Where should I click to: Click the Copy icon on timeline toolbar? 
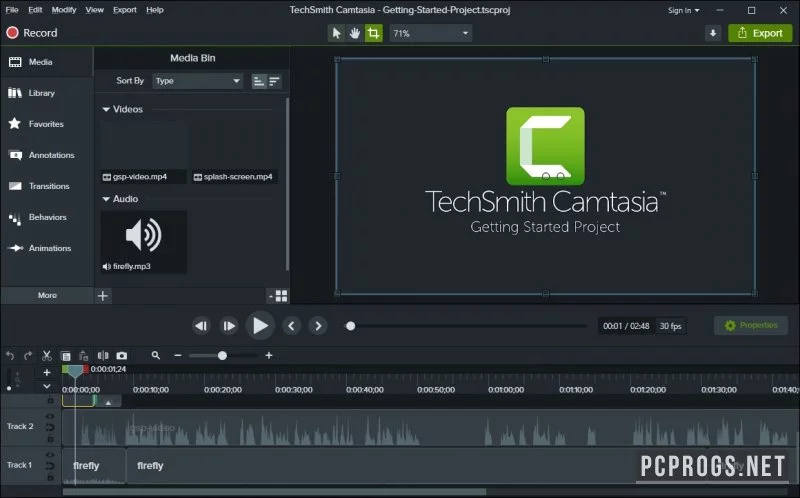65,356
